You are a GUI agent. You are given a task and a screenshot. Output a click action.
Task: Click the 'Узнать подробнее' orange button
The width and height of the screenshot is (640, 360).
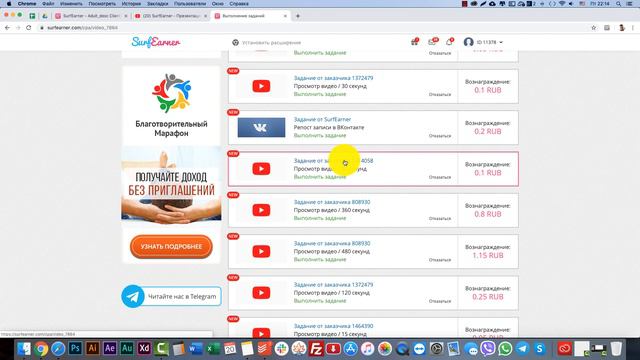tap(171, 247)
